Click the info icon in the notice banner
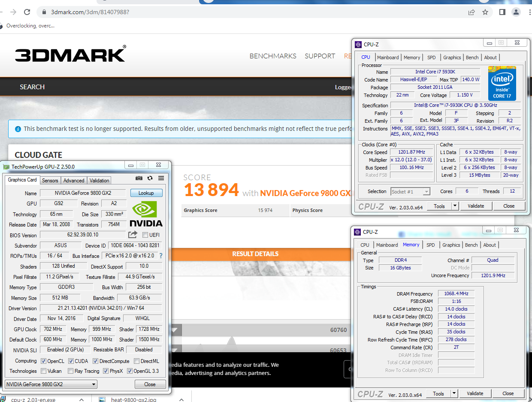The height and width of the screenshot is (402, 532). [x=18, y=129]
